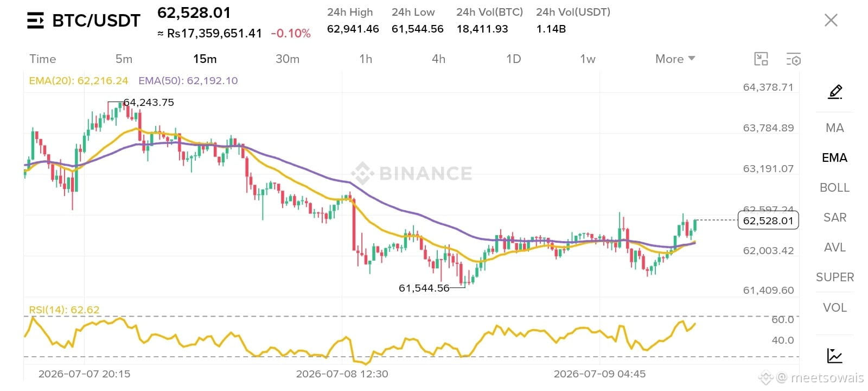Switch to the 4h interval
Viewport: 868px width, 391px height.
pos(438,59)
